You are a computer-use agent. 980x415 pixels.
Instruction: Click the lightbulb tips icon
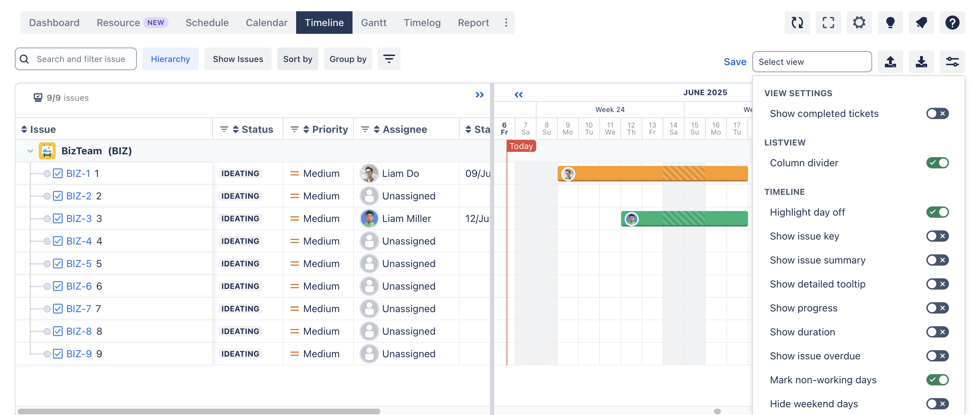tap(890, 23)
